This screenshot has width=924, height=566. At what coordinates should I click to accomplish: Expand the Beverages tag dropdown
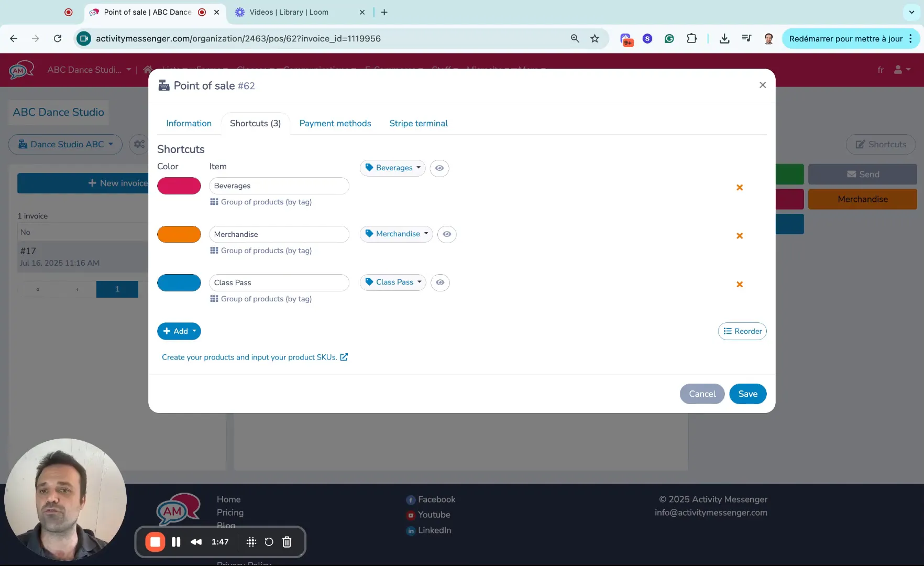pos(393,168)
